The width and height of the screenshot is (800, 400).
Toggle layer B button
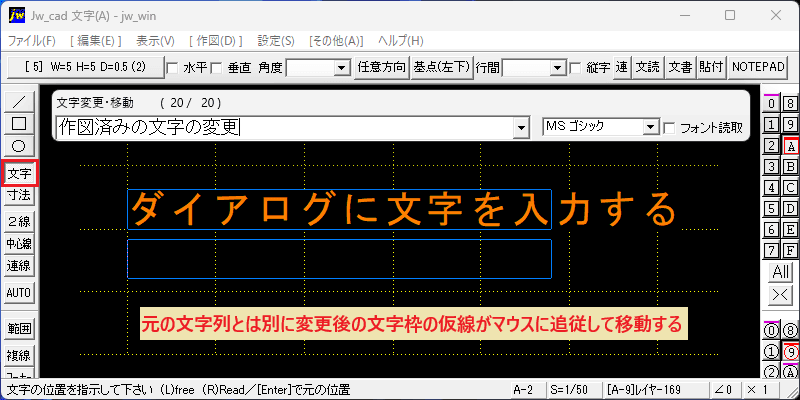point(791,167)
